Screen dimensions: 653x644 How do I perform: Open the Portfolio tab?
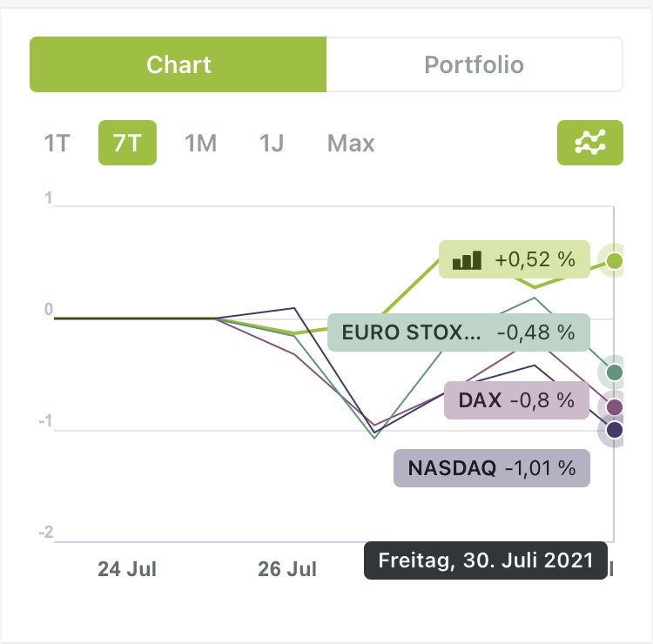[x=474, y=64]
